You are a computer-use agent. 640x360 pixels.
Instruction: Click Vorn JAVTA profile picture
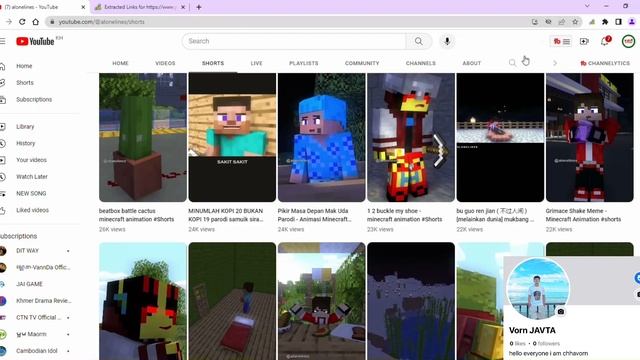[538, 289]
